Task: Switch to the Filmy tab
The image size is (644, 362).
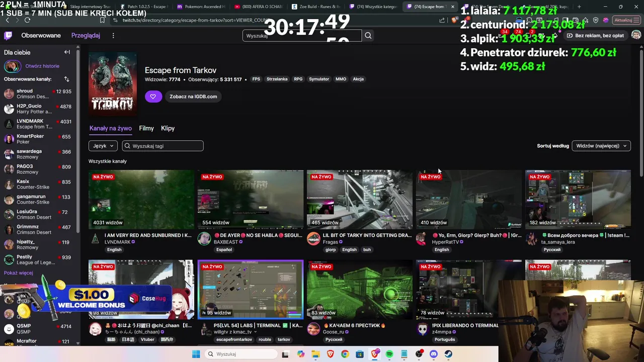Action: pos(146,128)
